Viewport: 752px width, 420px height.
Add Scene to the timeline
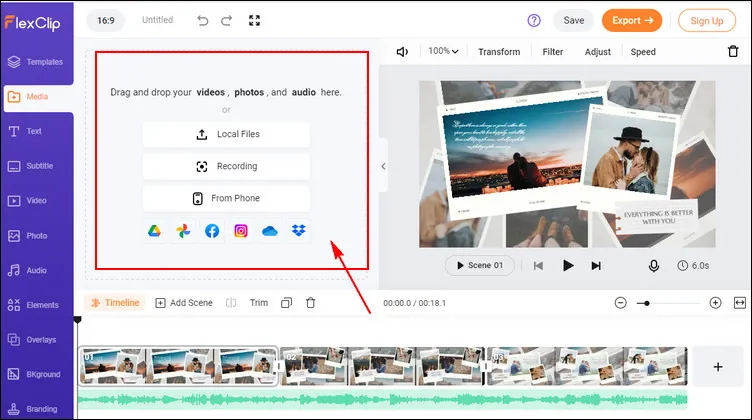point(184,303)
